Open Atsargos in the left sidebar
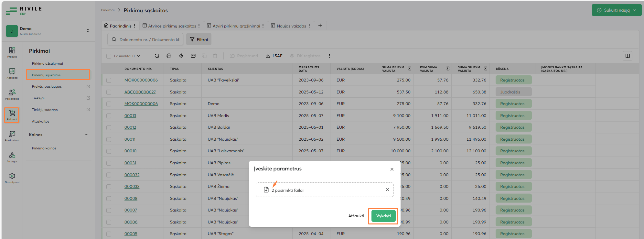 (12, 157)
